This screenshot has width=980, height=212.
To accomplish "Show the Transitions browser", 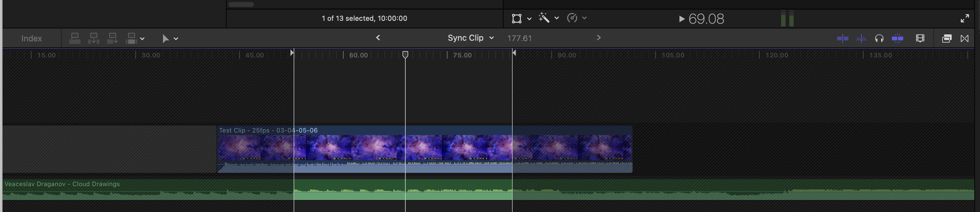I will [964, 38].
